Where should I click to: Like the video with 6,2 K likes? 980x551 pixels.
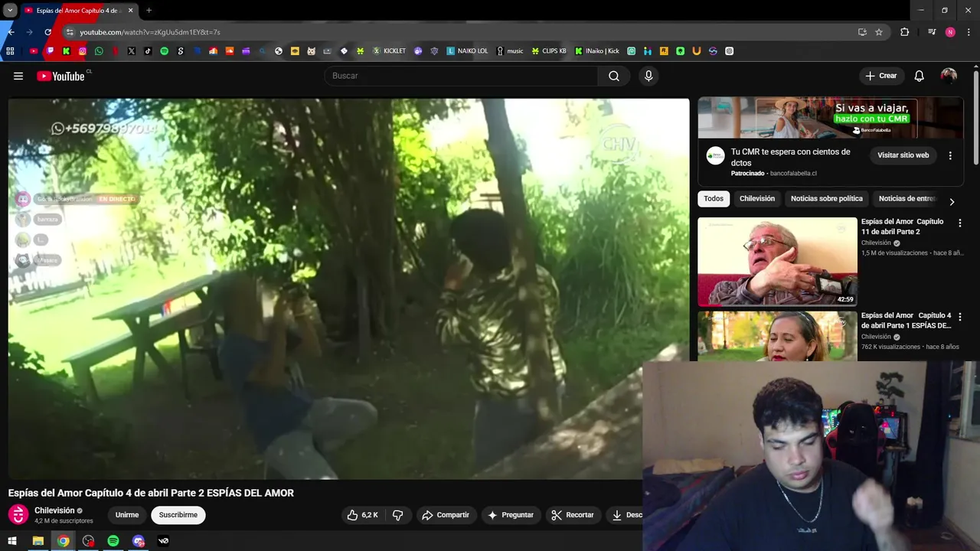coord(363,515)
